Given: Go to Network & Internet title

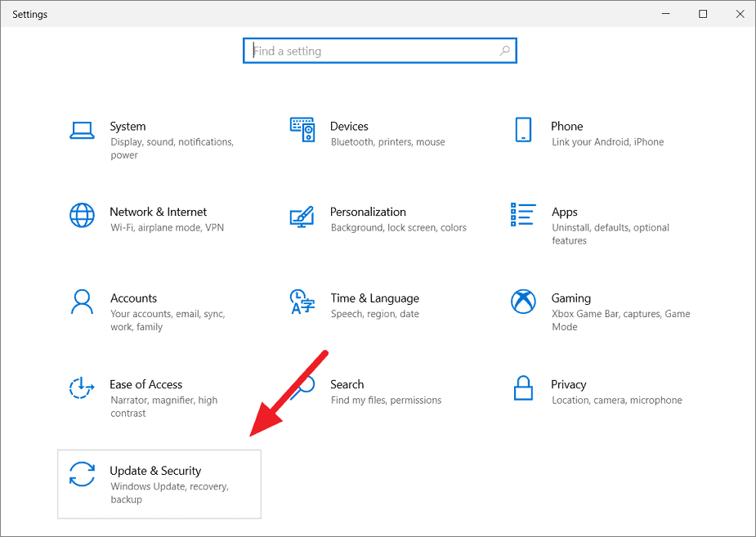Looking at the screenshot, I should pos(158,212).
